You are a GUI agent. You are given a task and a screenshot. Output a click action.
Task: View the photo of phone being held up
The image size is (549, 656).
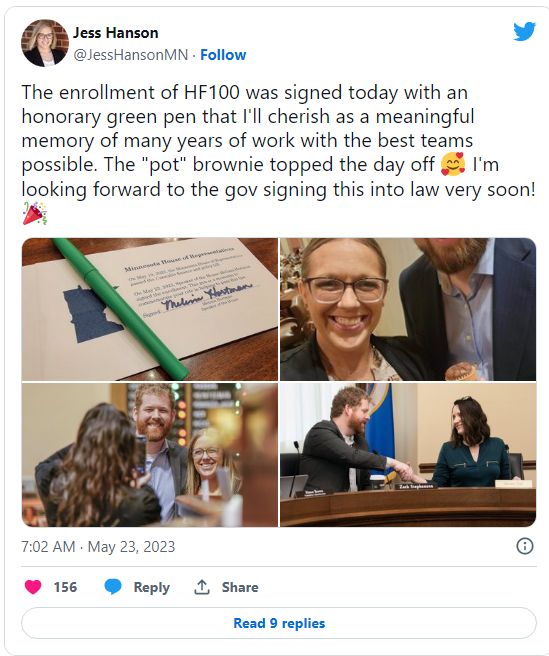(x=150, y=455)
